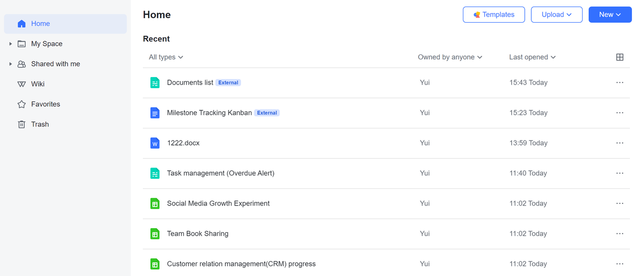This screenshot has height=276, width=644.
Task: Click the 1222.docx Word file icon
Action: tap(155, 143)
